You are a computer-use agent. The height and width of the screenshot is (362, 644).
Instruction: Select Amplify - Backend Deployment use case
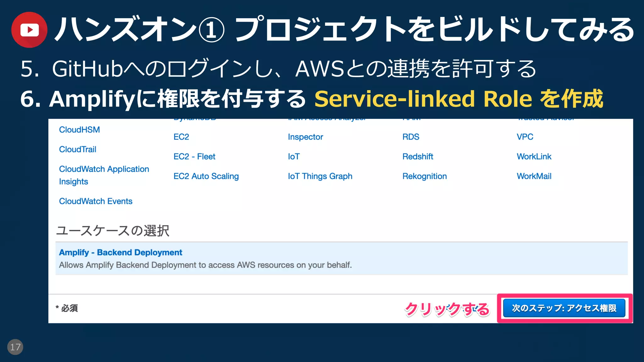[120, 253]
